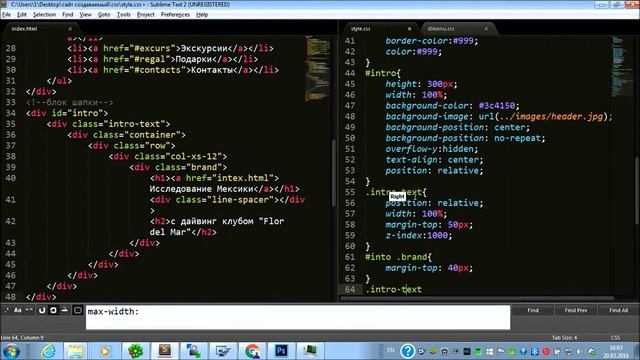Toggle regular expression search in find bar
Viewport: 640px width, 360px height.
click(6, 310)
